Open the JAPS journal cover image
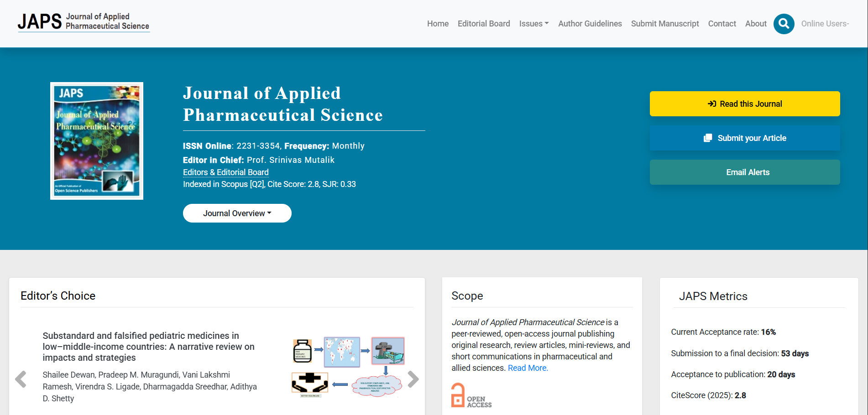Screen dimensions: 868x415 [x=97, y=141]
